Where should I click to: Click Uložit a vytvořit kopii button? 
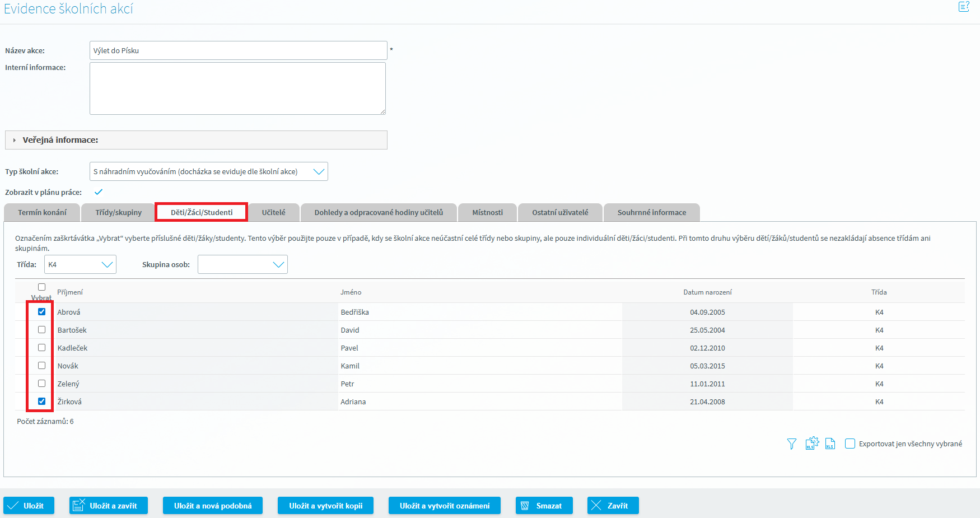(x=325, y=506)
